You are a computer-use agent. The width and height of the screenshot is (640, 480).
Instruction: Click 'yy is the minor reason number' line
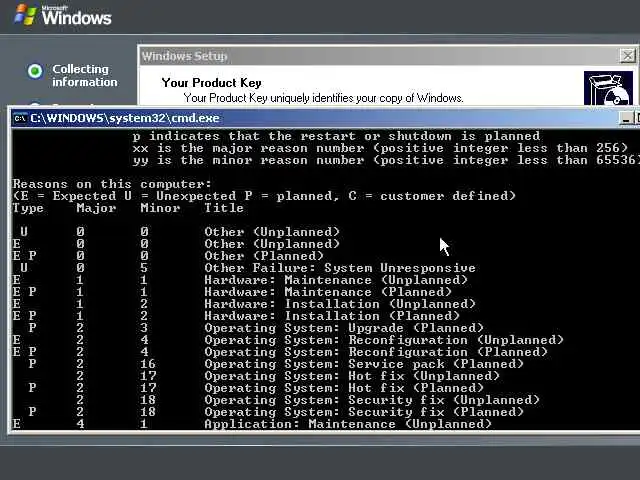pos(385,160)
